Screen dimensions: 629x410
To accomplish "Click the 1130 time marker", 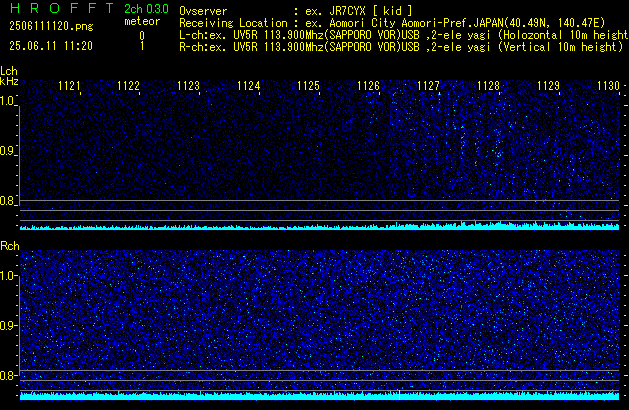I will pos(609,86).
